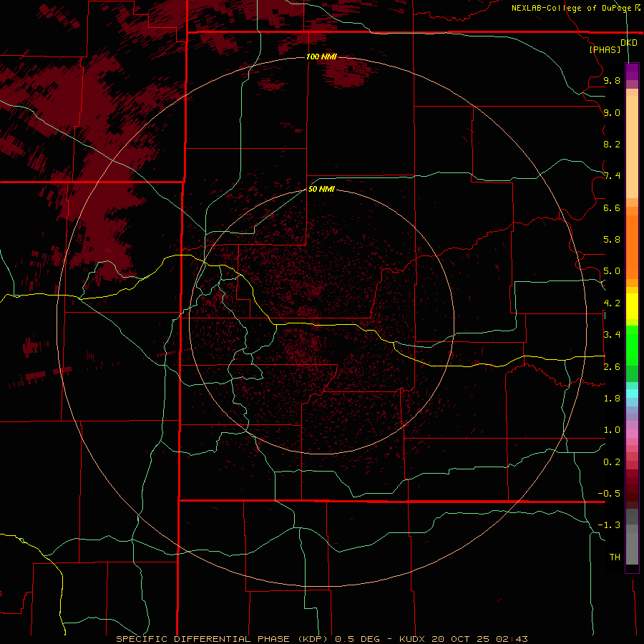Viewport: 644px width, 644px height.
Task: Select the 1.8 scale value
Action: coord(612,399)
